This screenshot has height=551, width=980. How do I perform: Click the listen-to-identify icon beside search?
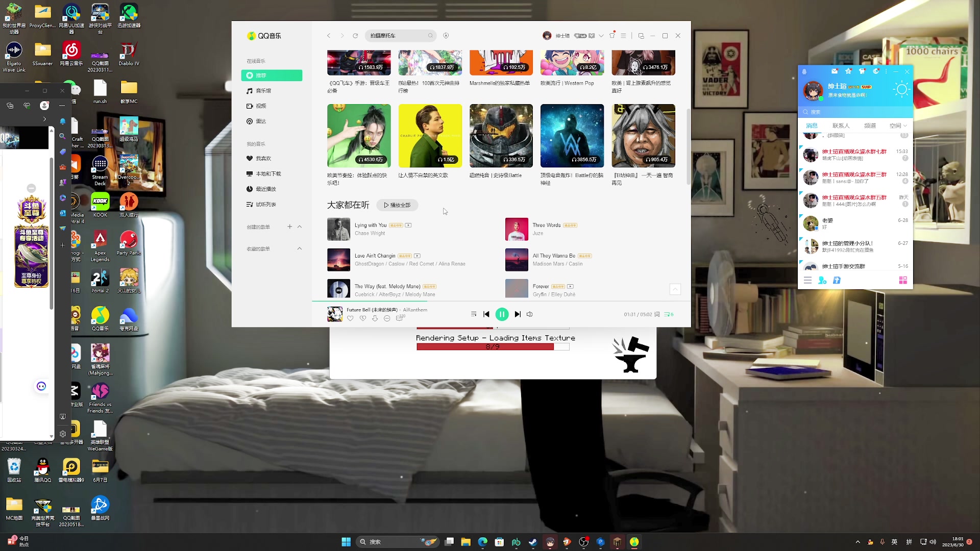click(x=446, y=36)
